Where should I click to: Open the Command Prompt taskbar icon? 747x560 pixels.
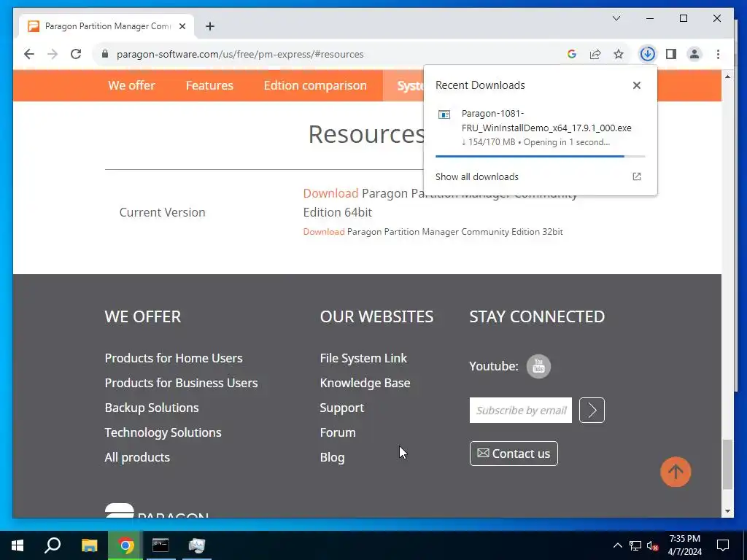160,545
